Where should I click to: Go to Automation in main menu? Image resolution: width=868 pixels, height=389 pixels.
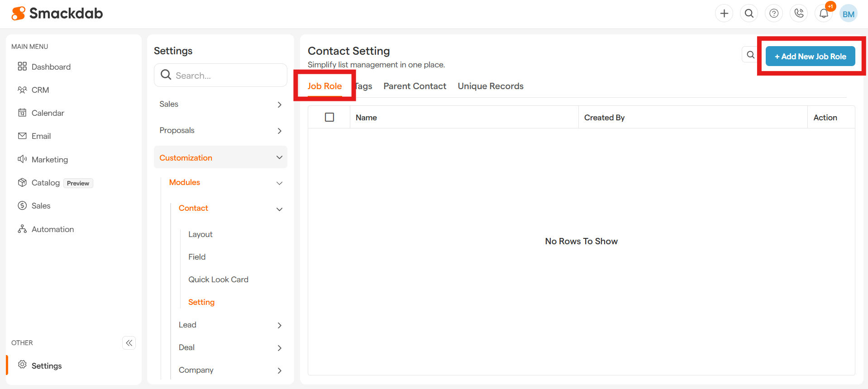(x=52, y=229)
